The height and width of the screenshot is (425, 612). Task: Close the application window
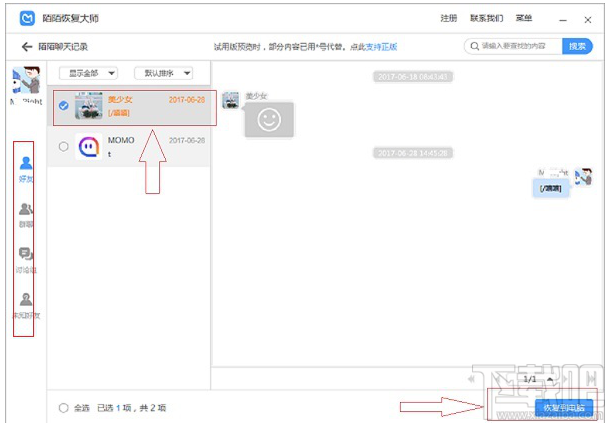click(x=588, y=20)
